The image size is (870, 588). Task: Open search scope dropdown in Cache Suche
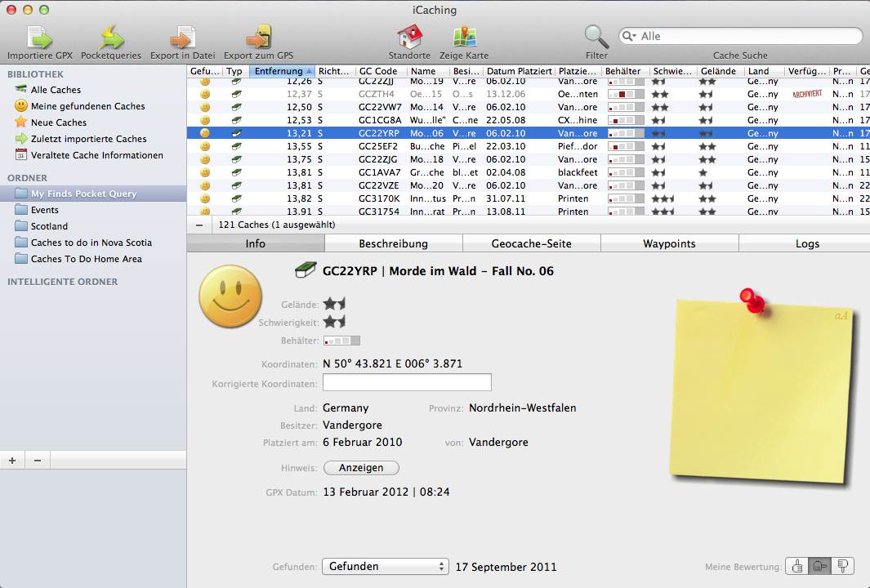[629, 36]
